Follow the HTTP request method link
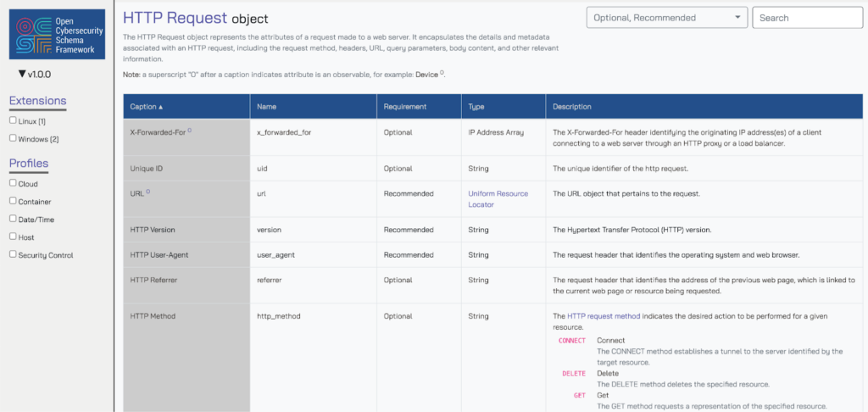 click(604, 316)
